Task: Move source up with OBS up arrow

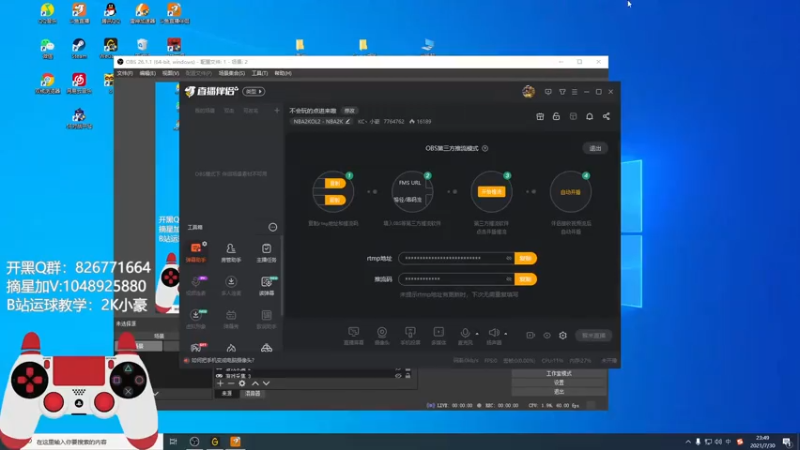Action: coord(255,383)
